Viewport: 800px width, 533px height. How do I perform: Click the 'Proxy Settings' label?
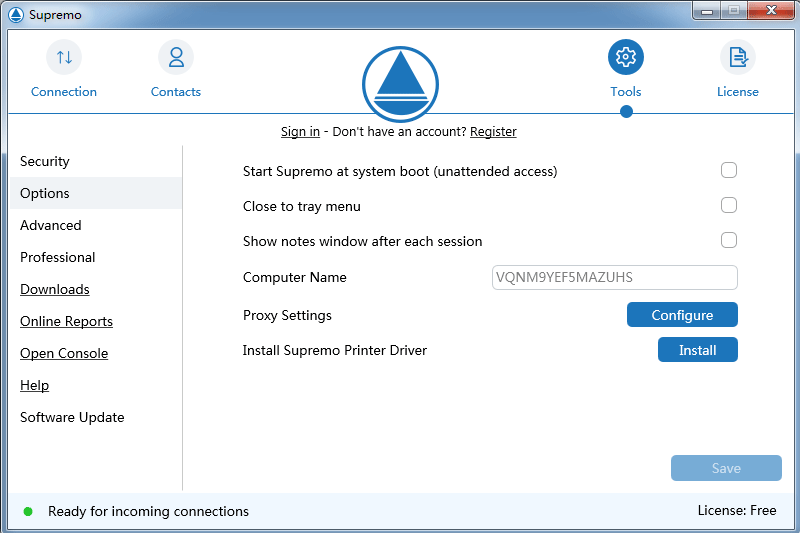[x=287, y=315]
